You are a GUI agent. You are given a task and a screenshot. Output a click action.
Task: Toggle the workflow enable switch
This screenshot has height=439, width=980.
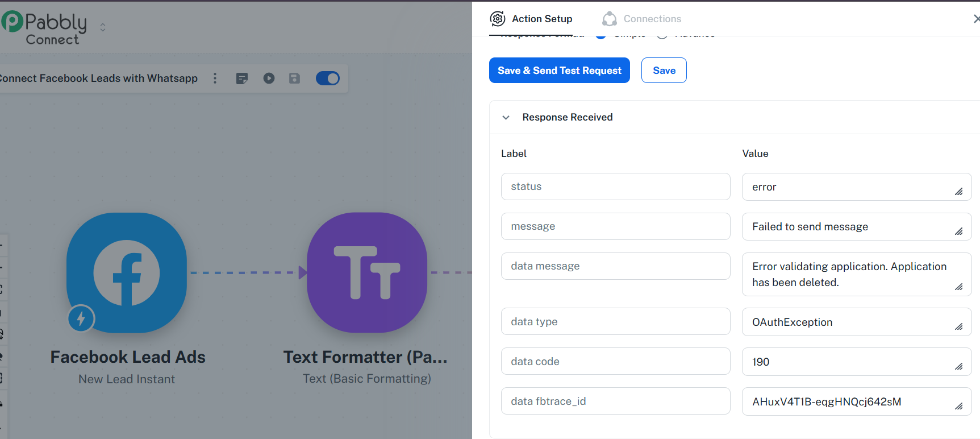[x=328, y=78]
